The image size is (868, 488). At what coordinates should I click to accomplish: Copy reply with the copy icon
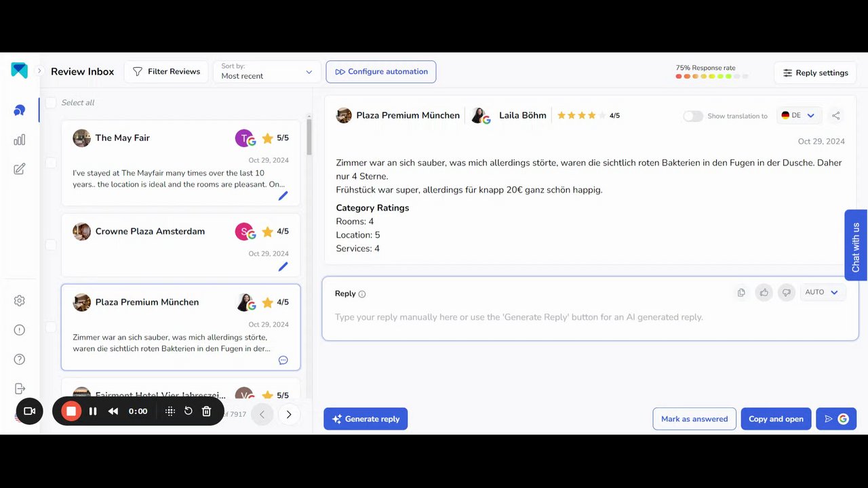click(741, 293)
